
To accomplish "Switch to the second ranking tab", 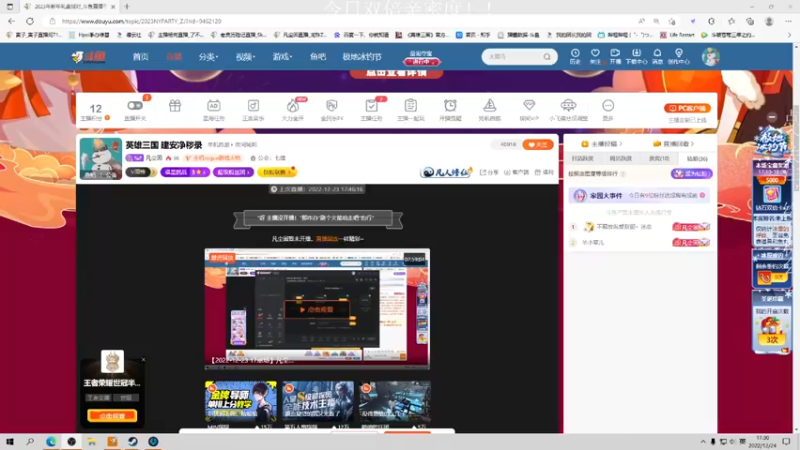I will 620,159.
